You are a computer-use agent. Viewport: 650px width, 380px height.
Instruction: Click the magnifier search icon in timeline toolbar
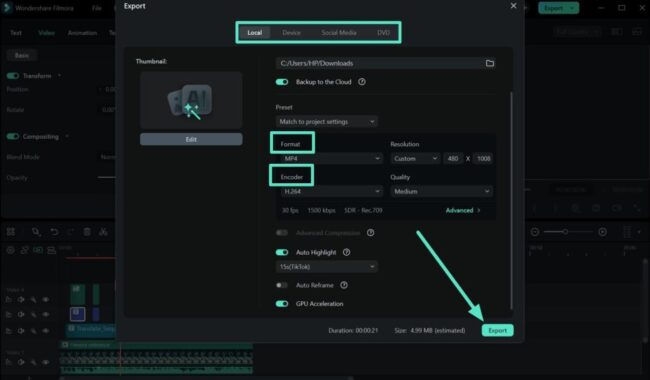pos(36,232)
